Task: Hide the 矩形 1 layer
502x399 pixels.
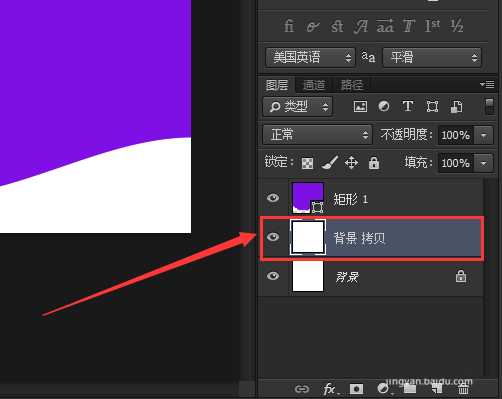Action: point(273,198)
